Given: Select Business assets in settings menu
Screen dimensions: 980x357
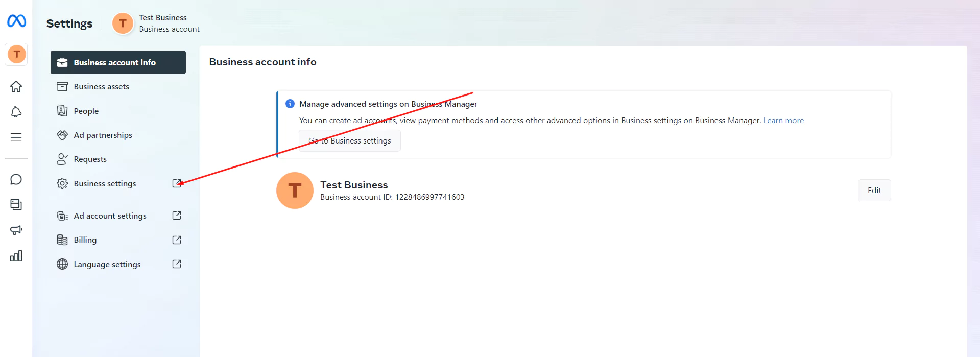Looking at the screenshot, I should click(x=101, y=87).
